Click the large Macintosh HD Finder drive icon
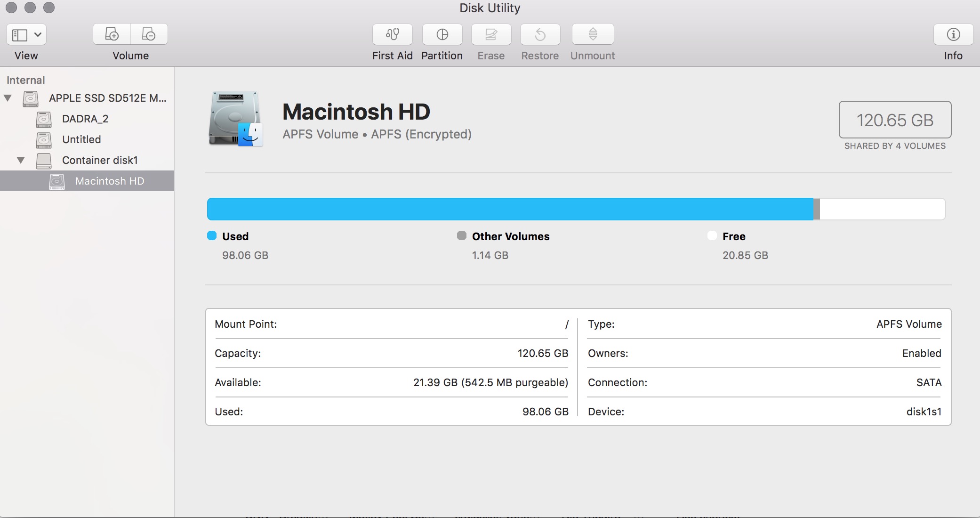 [x=235, y=119]
